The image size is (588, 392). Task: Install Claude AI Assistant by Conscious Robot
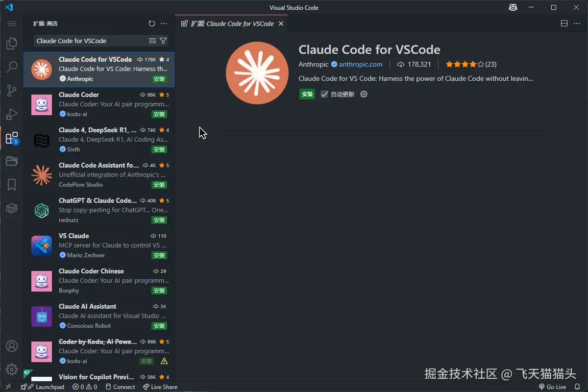coord(159,326)
